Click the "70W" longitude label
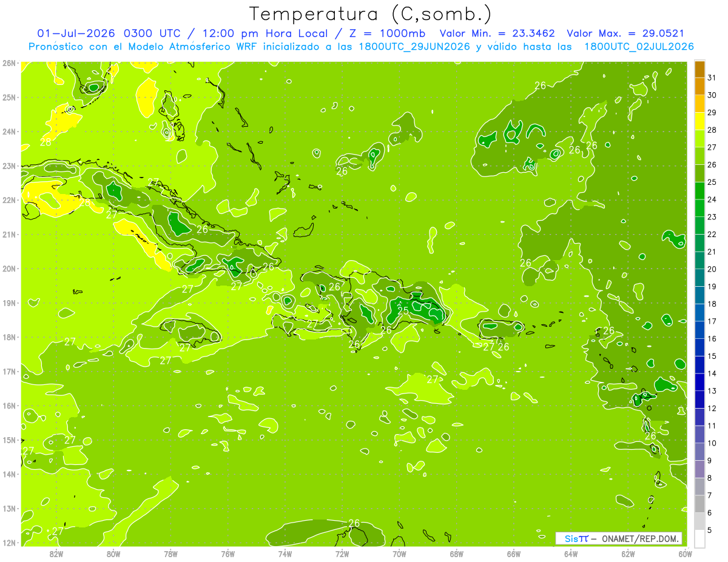The height and width of the screenshot is (562, 728). 399,554
